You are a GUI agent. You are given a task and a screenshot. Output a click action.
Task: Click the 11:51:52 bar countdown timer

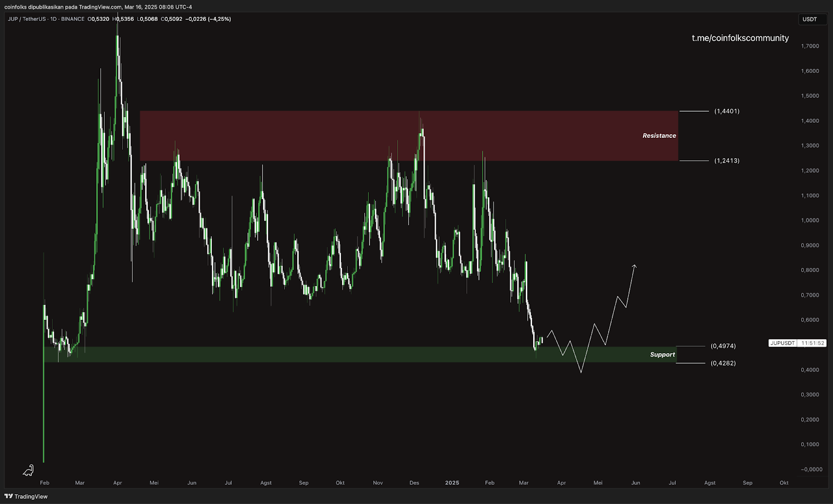coord(813,343)
